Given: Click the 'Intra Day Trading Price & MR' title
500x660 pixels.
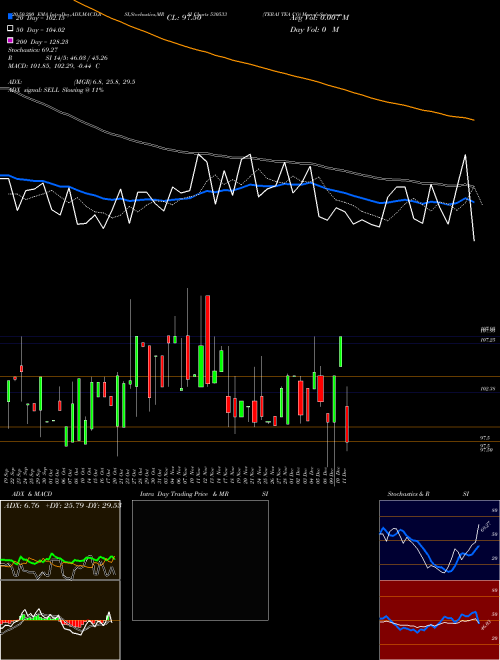Looking at the screenshot, I should pyautogui.click(x=185, y=494).
